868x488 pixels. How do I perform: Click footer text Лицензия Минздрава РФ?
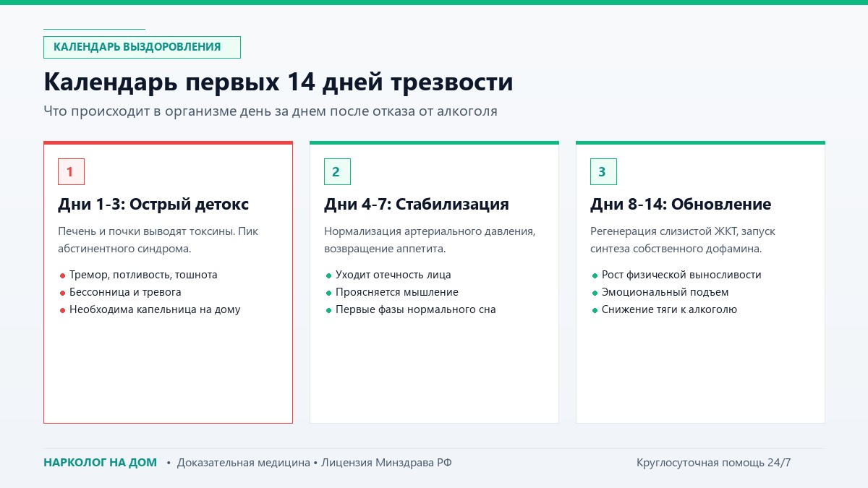pos(387,463)
